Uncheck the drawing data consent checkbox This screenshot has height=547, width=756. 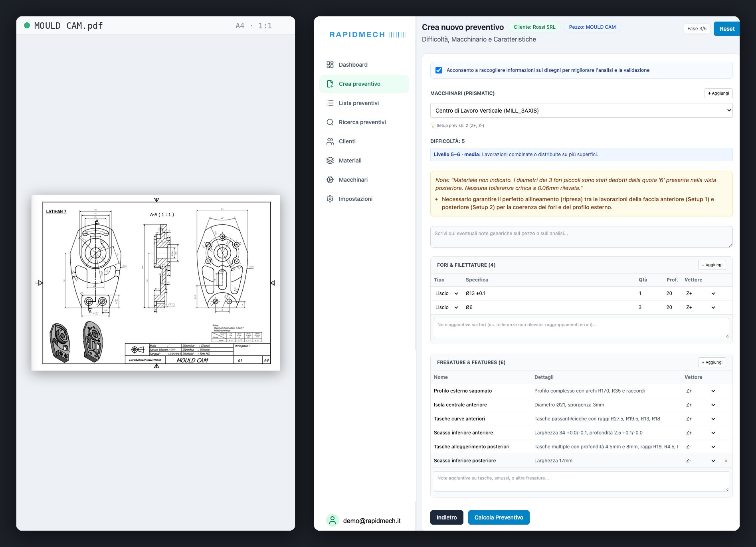439,70
